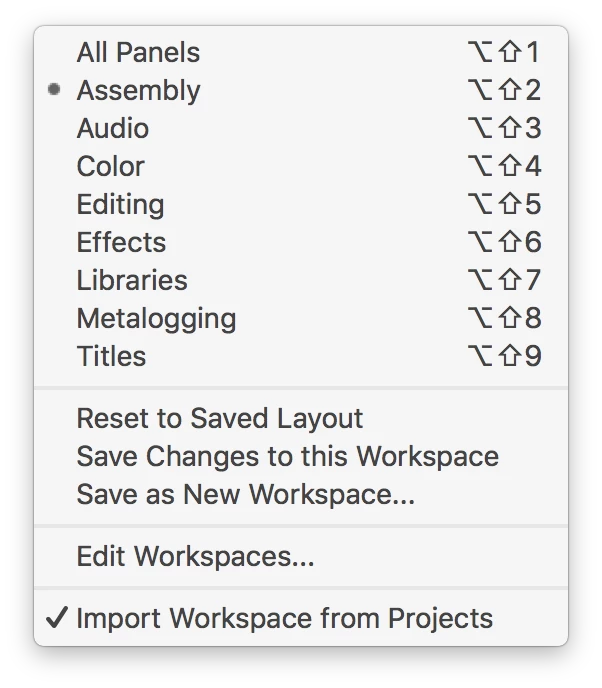Activate the Effects workspace
602x688 pixels.
coord(121,243)
